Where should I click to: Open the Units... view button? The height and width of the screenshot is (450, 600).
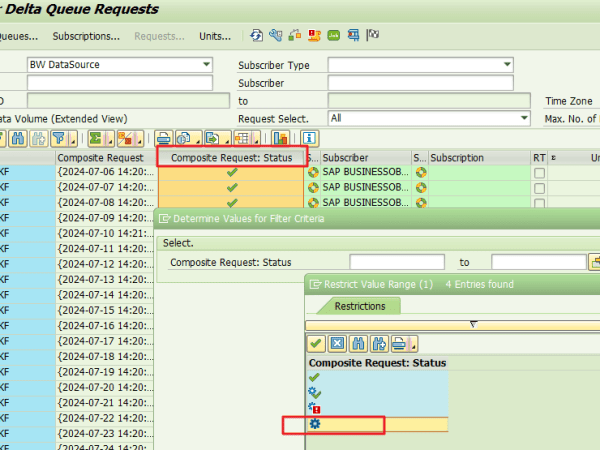[215, 36]
